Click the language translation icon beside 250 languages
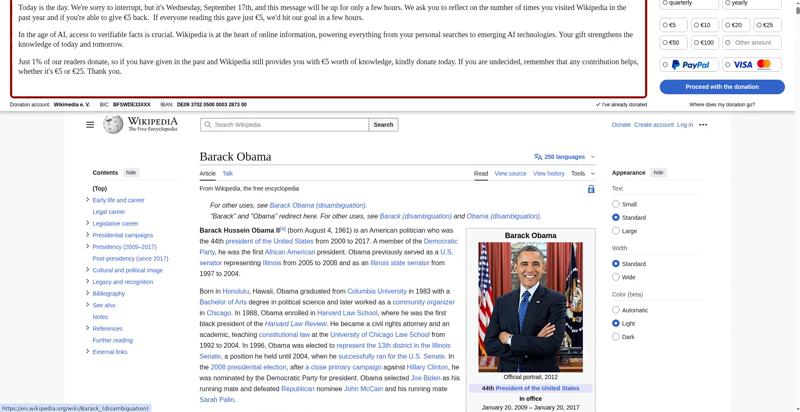 click(x=538, y=157)
